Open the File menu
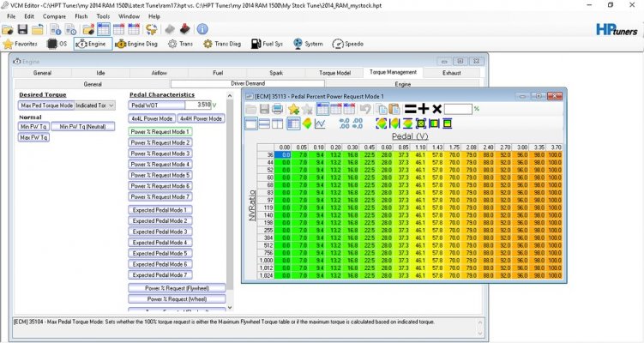Screen dimensions: 644x343 point(11,16)
